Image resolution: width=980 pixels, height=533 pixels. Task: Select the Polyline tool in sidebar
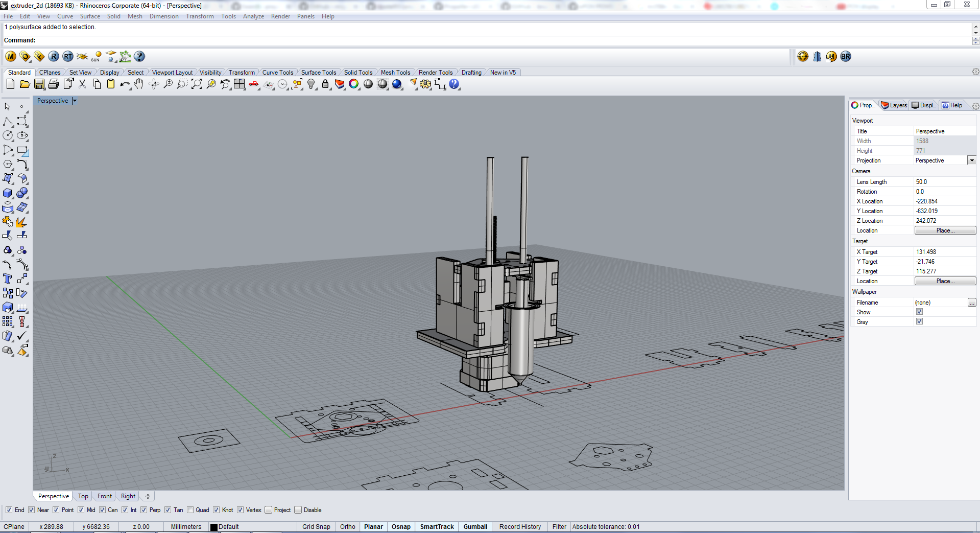click(x=8, y=122)
